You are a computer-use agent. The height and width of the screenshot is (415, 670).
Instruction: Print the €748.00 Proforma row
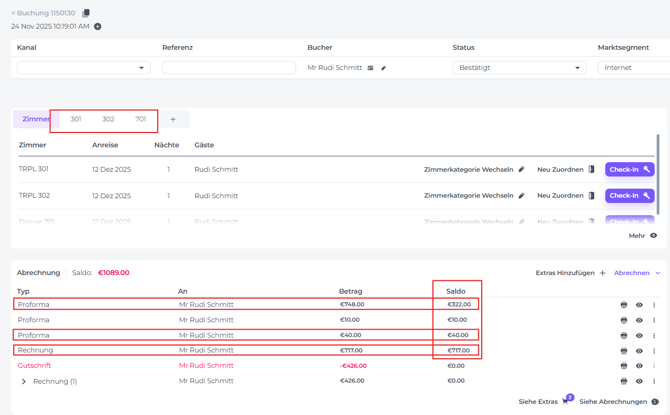[x=624, y=305]
